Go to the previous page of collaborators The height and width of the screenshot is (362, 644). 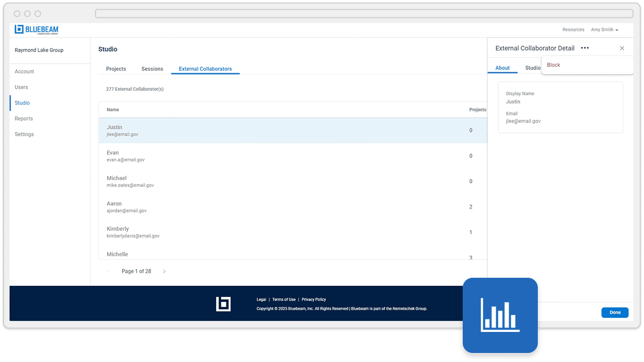click(x=109, y=271)
